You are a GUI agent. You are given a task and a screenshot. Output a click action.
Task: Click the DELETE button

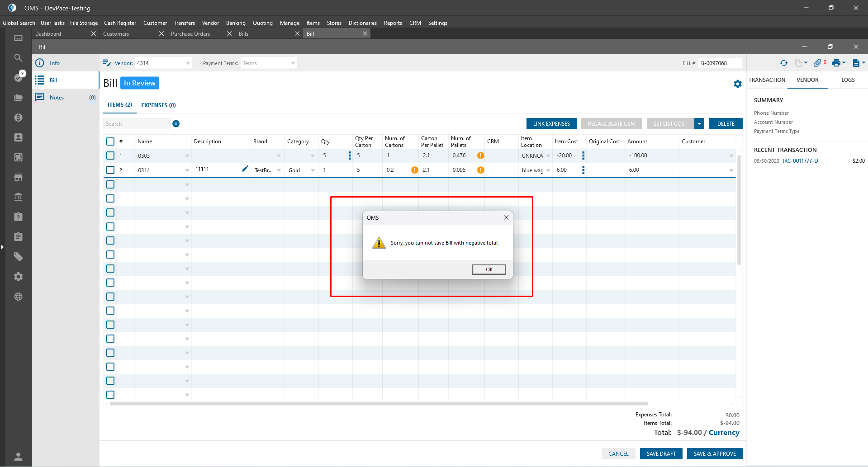[x=726, y=124]
